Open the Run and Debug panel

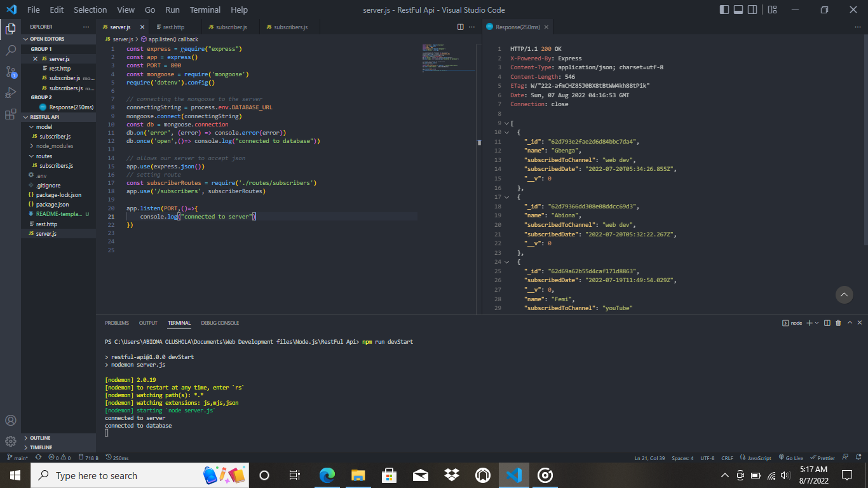coord(10,92)
